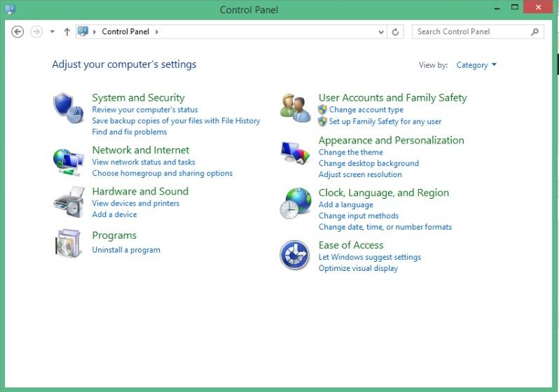Go up one level with the Up arrow
The image size is (559, 392).
[67, 31]
